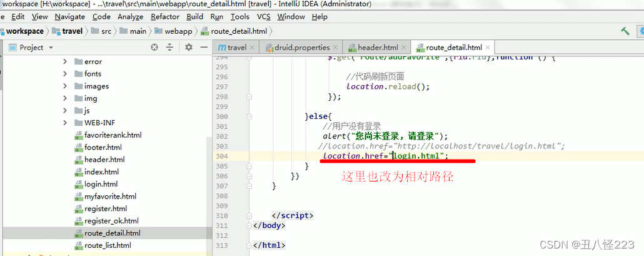Select the route_detail.html editor tab
Screen dimensions: 644x256
[453, 47]
